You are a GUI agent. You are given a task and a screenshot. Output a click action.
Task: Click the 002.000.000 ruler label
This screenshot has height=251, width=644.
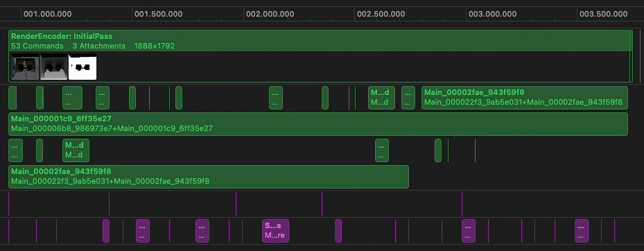pos(270,14)
